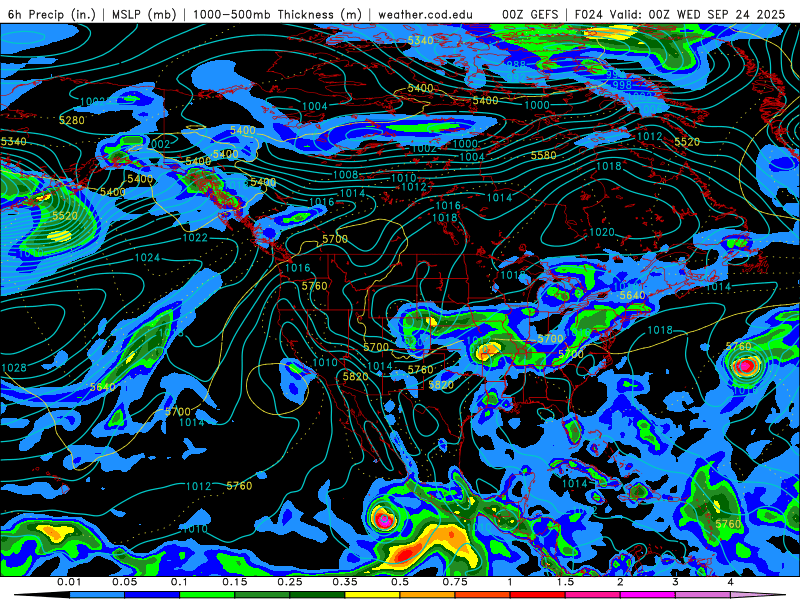Viewport: 800px width, 600px height.
Task: Click the Pacific tropical cyclone core off Mexico
Action: point(384,520)
